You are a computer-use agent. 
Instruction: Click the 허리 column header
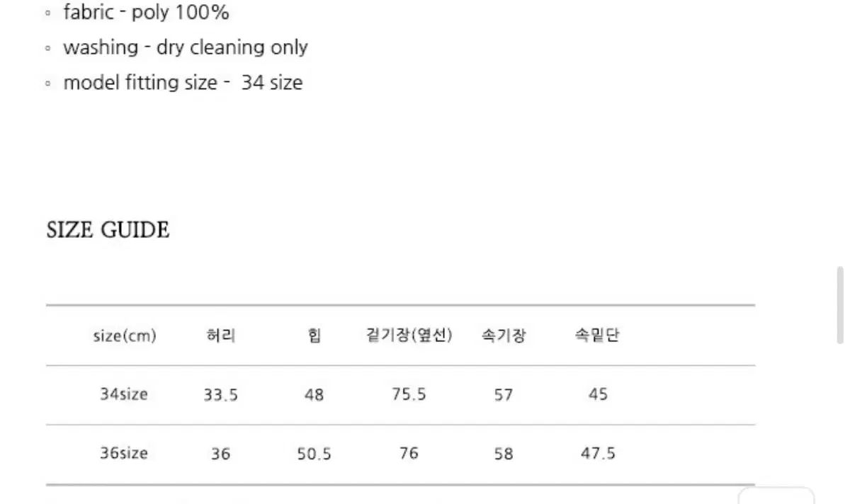click(x=220, y=336)
